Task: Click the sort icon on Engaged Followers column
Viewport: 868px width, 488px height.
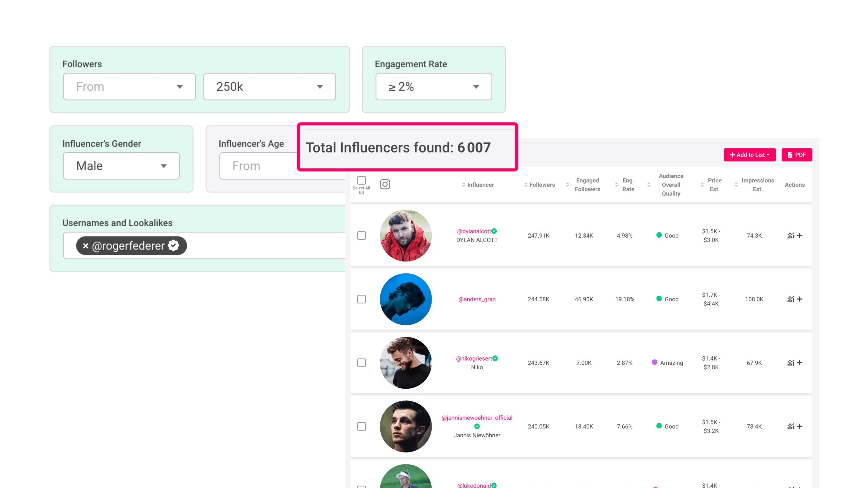Action: point(568,184)
